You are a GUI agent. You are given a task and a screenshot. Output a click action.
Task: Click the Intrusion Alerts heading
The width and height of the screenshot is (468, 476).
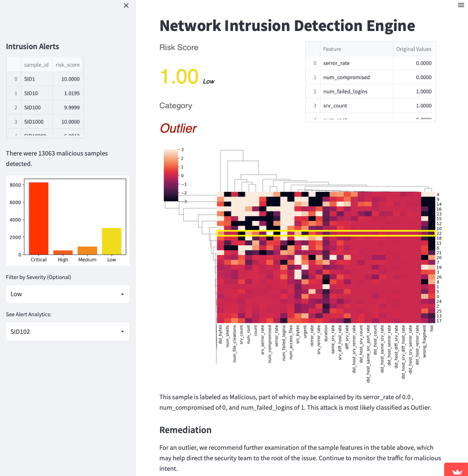[32, 46]
